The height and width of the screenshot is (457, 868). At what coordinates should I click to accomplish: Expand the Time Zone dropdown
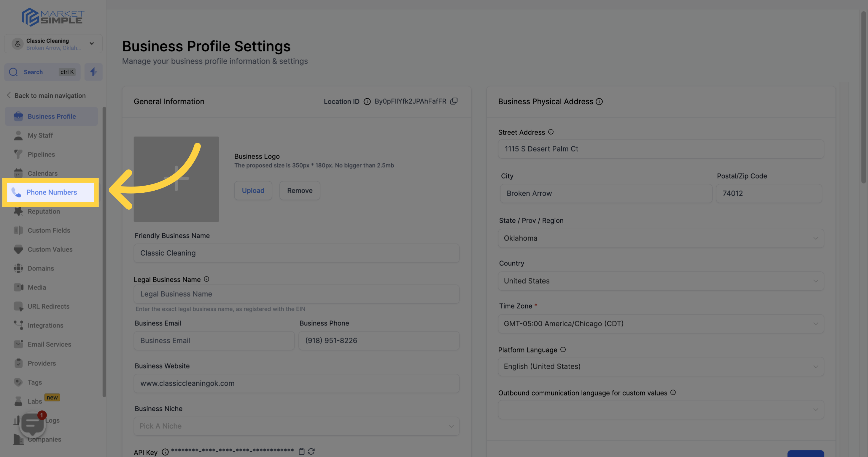click(661, 323)
